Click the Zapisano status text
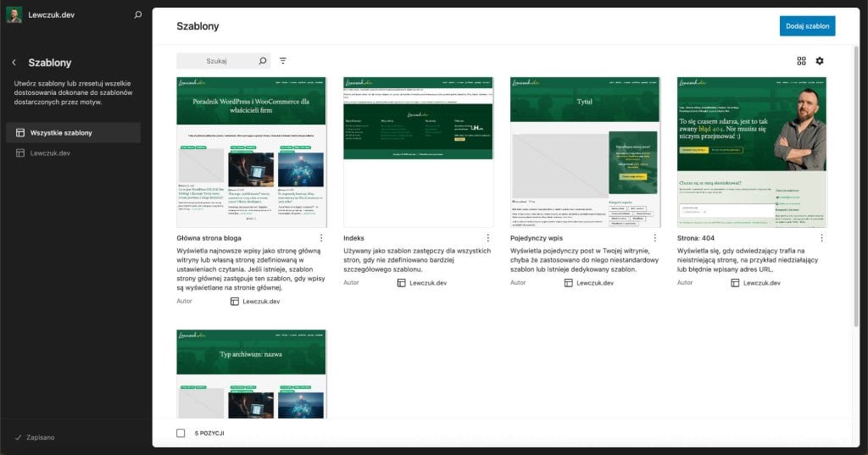The image size is (868, 455). [x=41, y=437]
